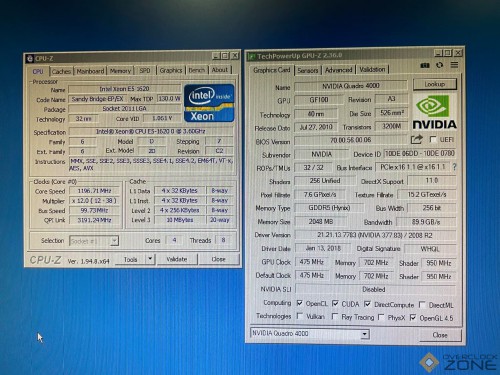Click the bus interface question mark icon
Viewport: 500px width, 375px height.
[x=454, y=167]
